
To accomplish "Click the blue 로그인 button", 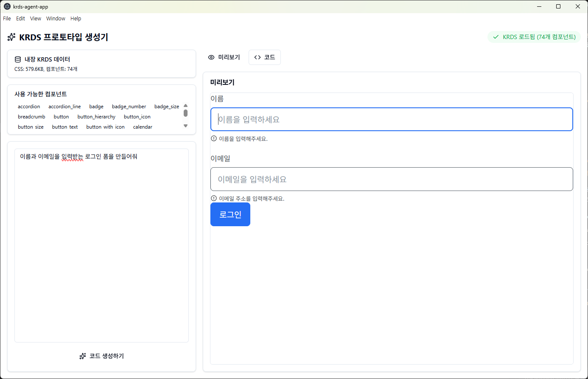I will pyautogui.click(x=230, y=214).
